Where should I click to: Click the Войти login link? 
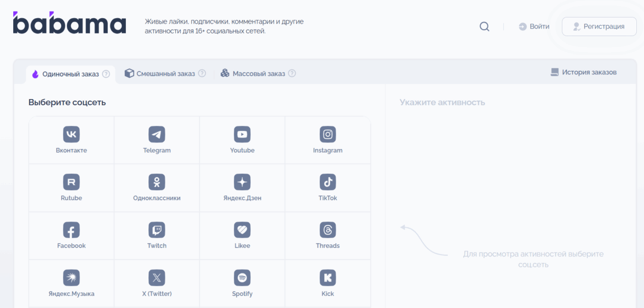534,27
